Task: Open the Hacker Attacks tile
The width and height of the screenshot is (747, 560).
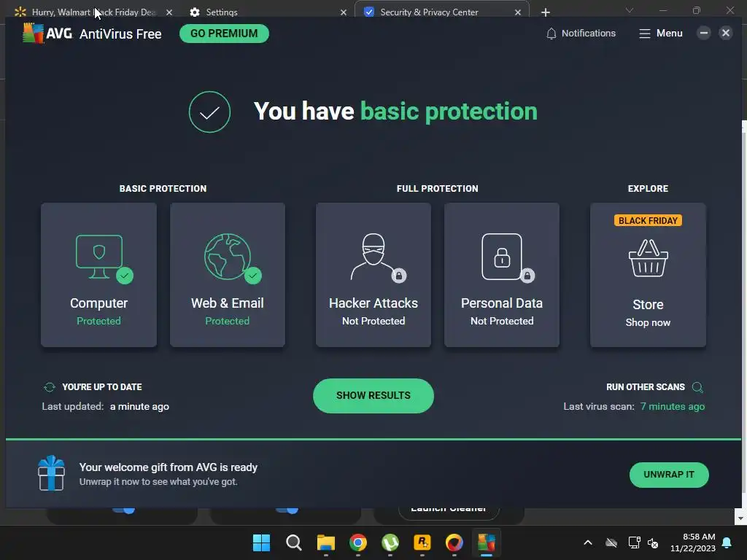Action: coord(373,275)
